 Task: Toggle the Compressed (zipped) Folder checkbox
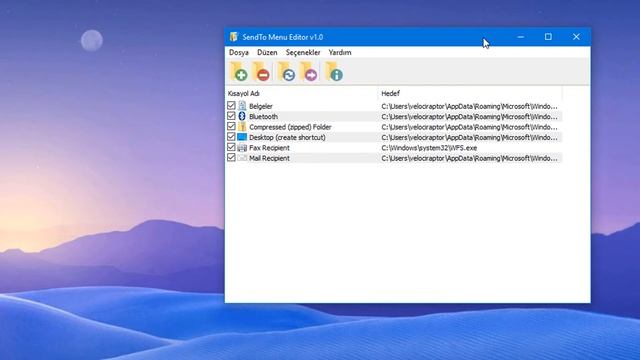tap(231, 127)
